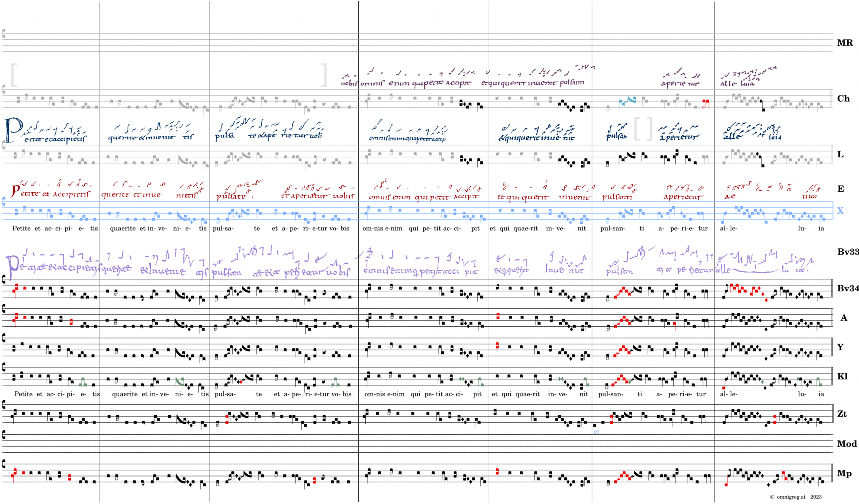Select the Kl staff label
Image resolution: width=859 pixels, height=504 pixels.
tap(842, 377)
